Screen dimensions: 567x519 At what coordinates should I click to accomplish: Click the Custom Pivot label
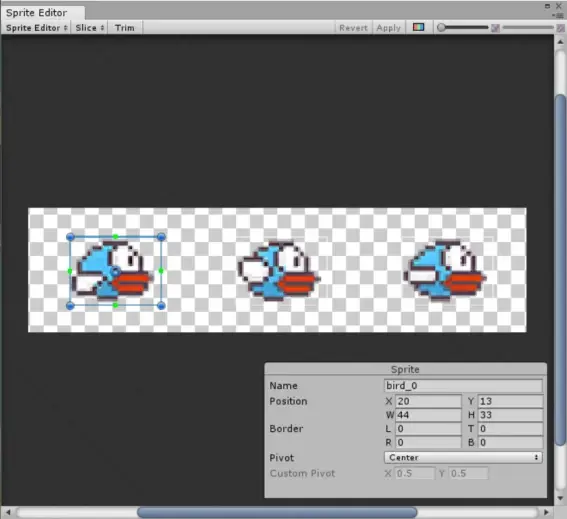click(302, 473)
